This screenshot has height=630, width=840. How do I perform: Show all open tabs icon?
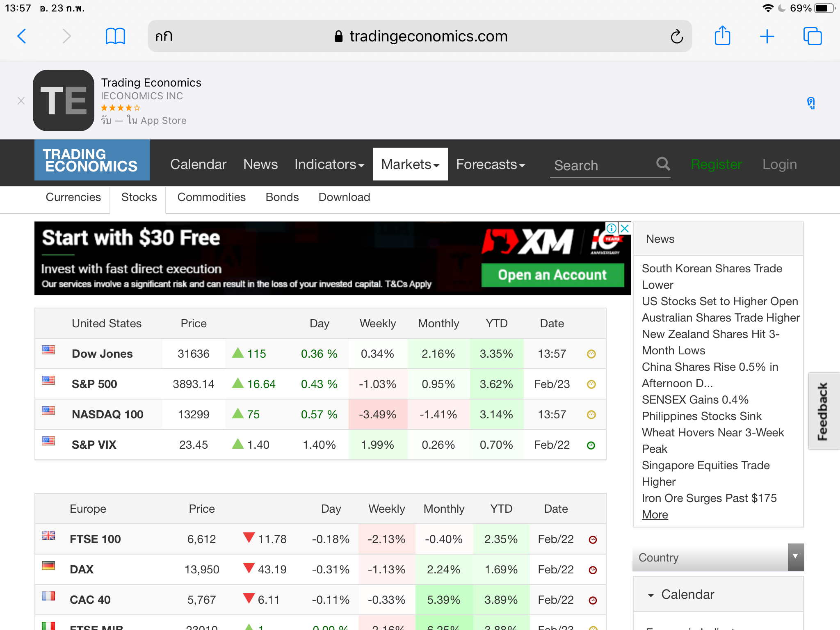tap(812, 36)
